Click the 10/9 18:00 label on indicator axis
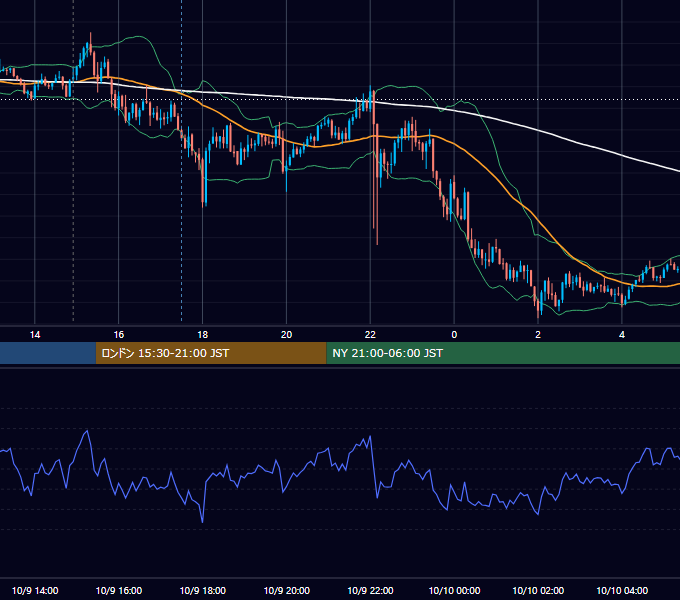Screen dimensions: 680x600 coord(203,591)
